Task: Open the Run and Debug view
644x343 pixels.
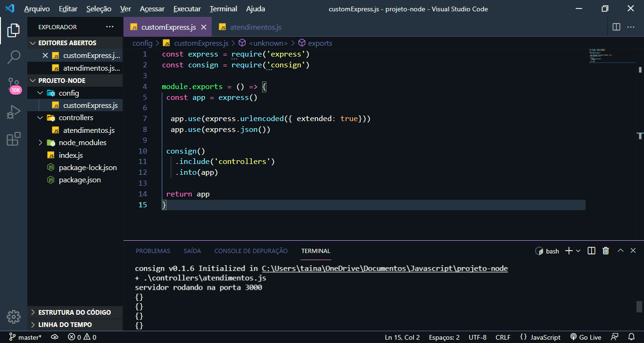Action: (14, 112)
